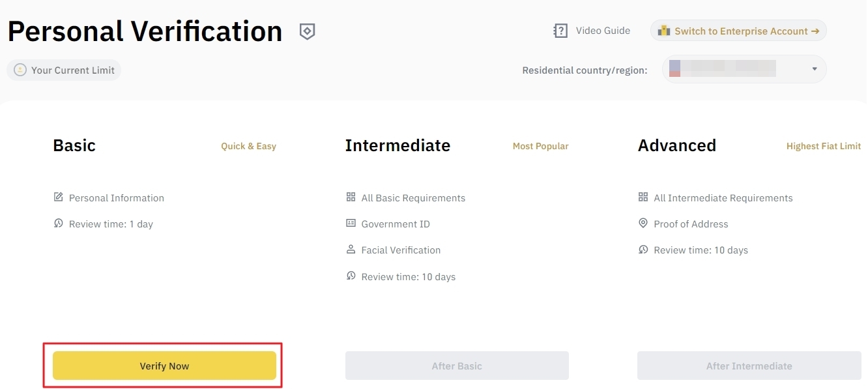Open the Video Guide link
The height and width of the screenshot is (389, 868).
click(603, 31)
